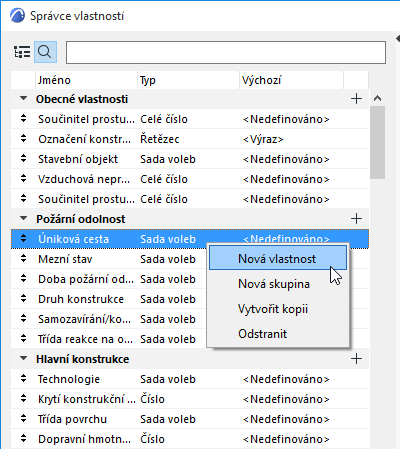Viewport: 400px width, 449px height.
Task: Select the Dopravní hmotn… property name
Action: [x=84, y=439]
